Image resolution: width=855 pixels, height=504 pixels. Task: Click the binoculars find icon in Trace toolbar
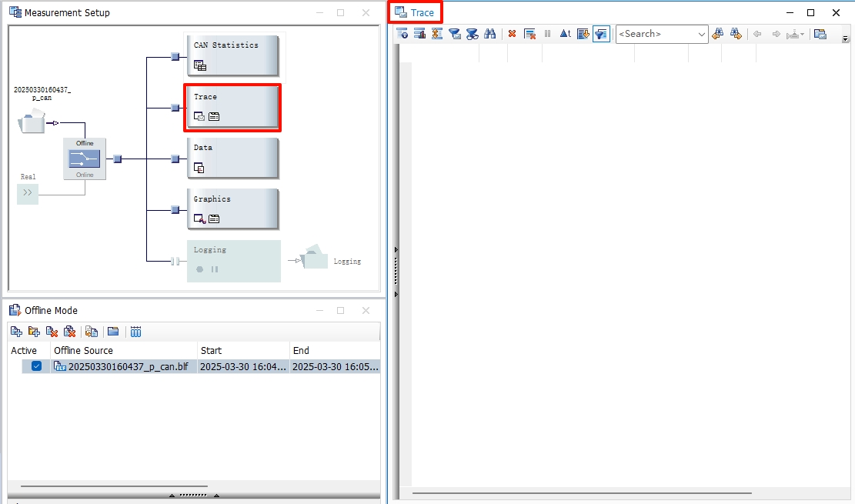(490, 34)
